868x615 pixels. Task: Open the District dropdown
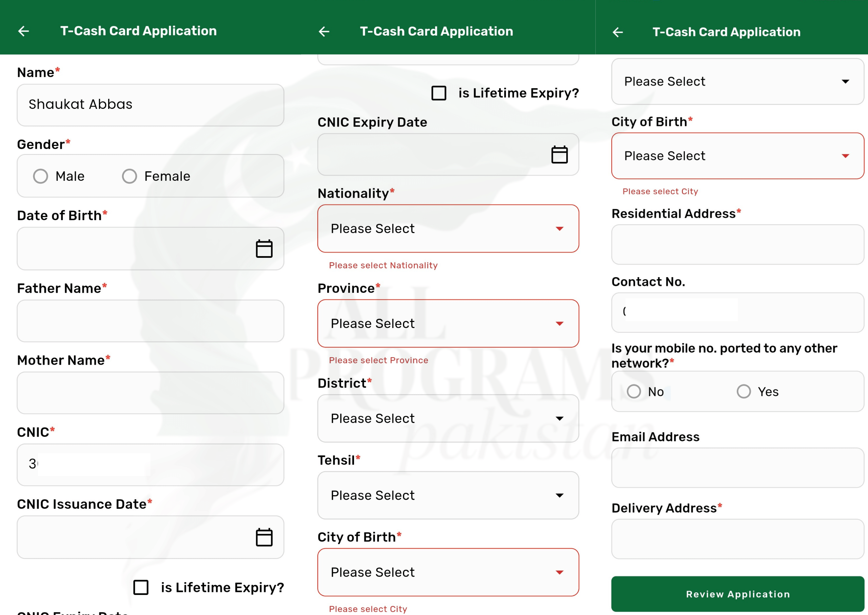[448, 419]
